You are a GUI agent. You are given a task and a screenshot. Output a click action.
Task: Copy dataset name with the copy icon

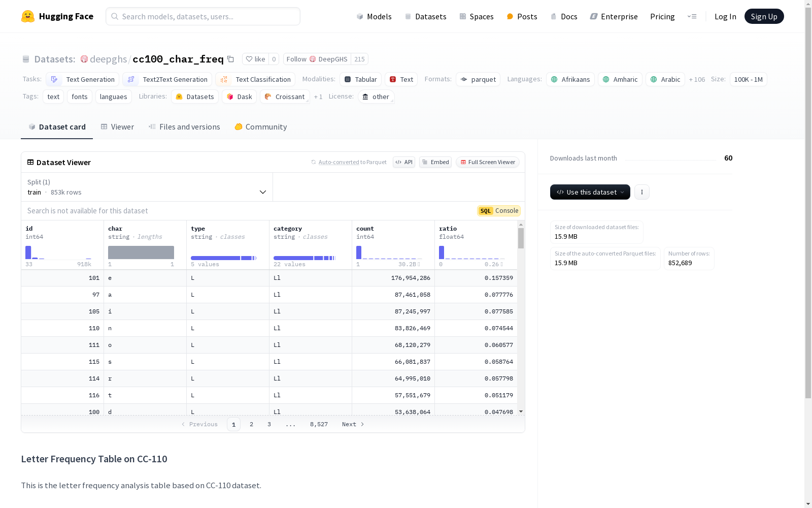coord(230,59)
